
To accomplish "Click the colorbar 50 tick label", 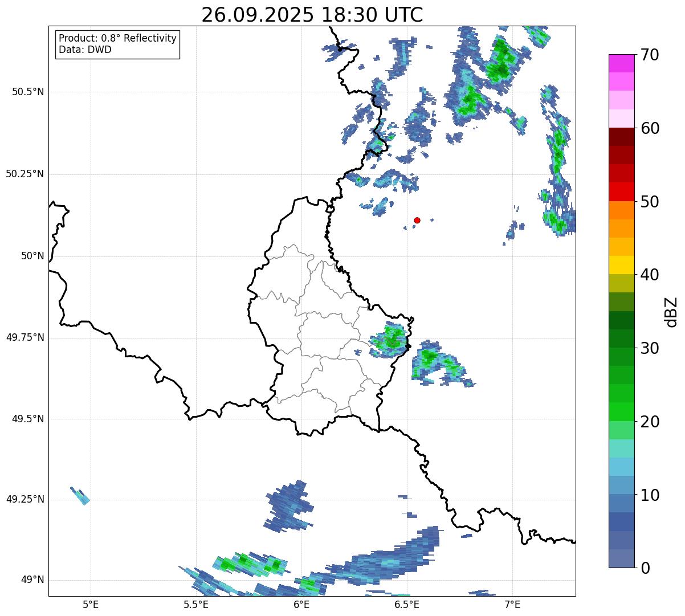I will click(x=650, y=202).
